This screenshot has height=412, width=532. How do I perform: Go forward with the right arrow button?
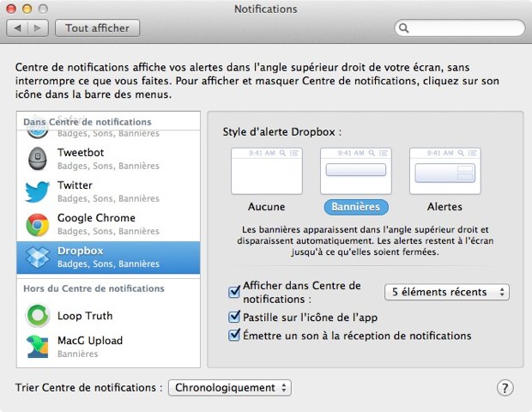tap(38, 28)
